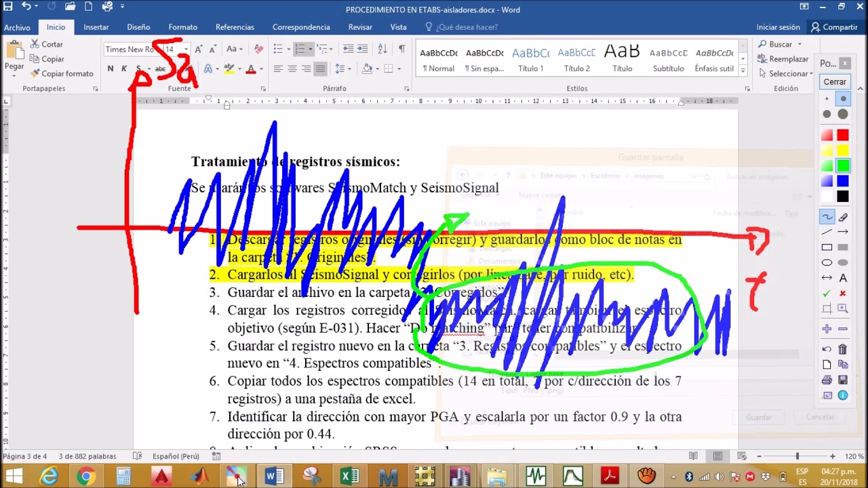Open the Archivo menu
The width and height of the screenshot is (868, 488).
coord(17,27)
